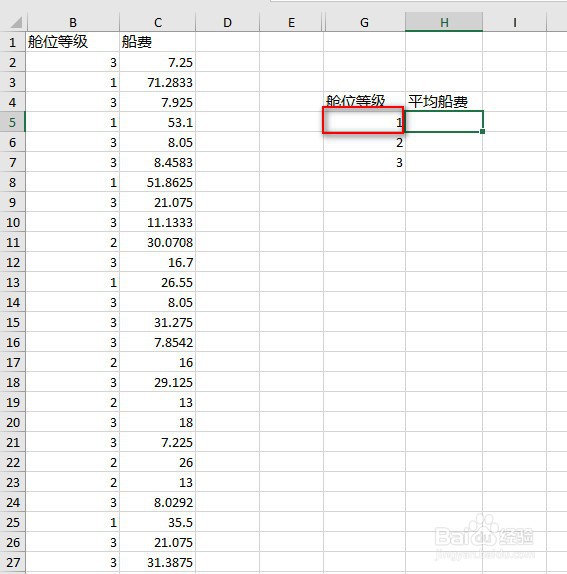Image resolution: width=567 pixels, height=574 pixels.
Task: Click cell G4 舱位等级 label
Action: (x=364, y=102)
